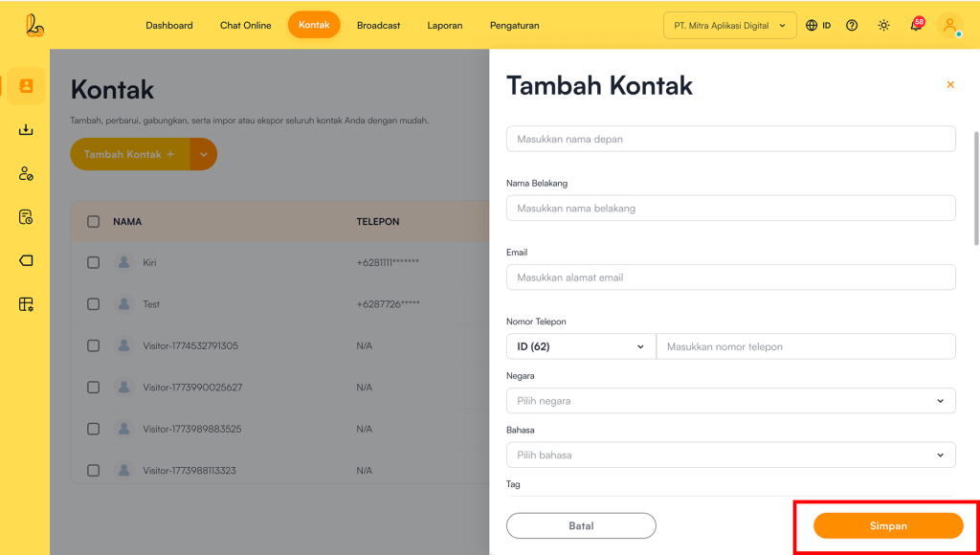Open notifications bell with 58 badge
The image size is (980, 555).
click(x=916, y=26)
